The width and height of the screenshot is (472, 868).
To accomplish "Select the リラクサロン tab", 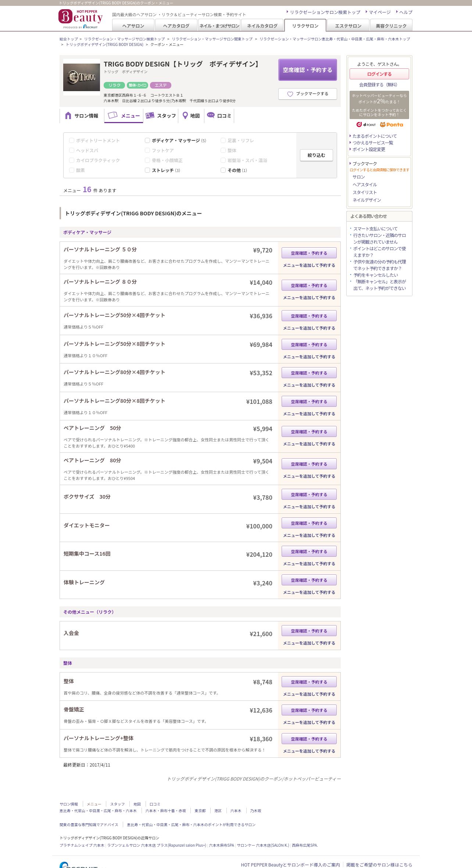I will 305,25.
